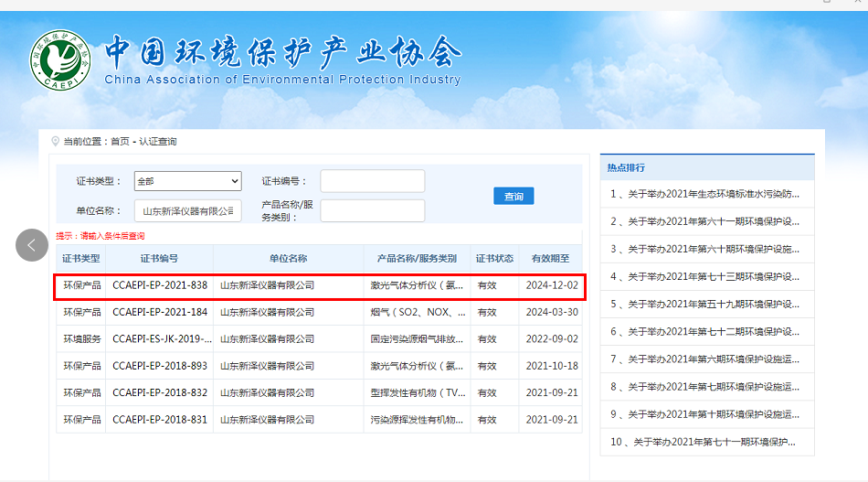Screen dimensions: 868x482
Task: Click the 证书编号 input field
Action: coord(372,181)
